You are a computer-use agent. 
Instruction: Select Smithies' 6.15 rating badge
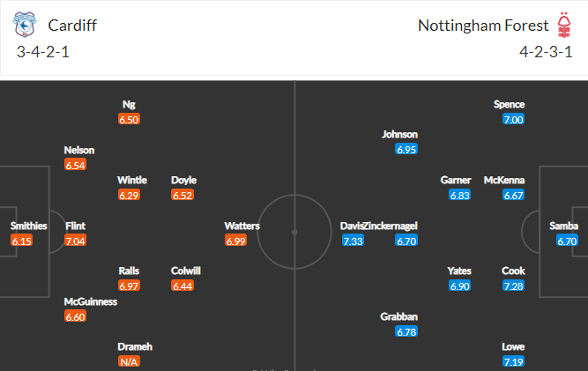[x=22, y=241]
